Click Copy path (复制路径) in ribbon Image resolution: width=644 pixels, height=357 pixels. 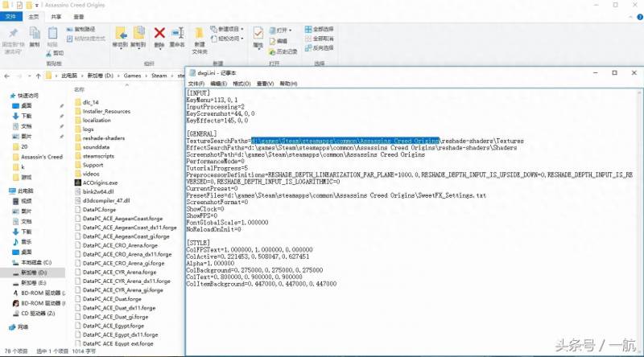pos(80,29)
